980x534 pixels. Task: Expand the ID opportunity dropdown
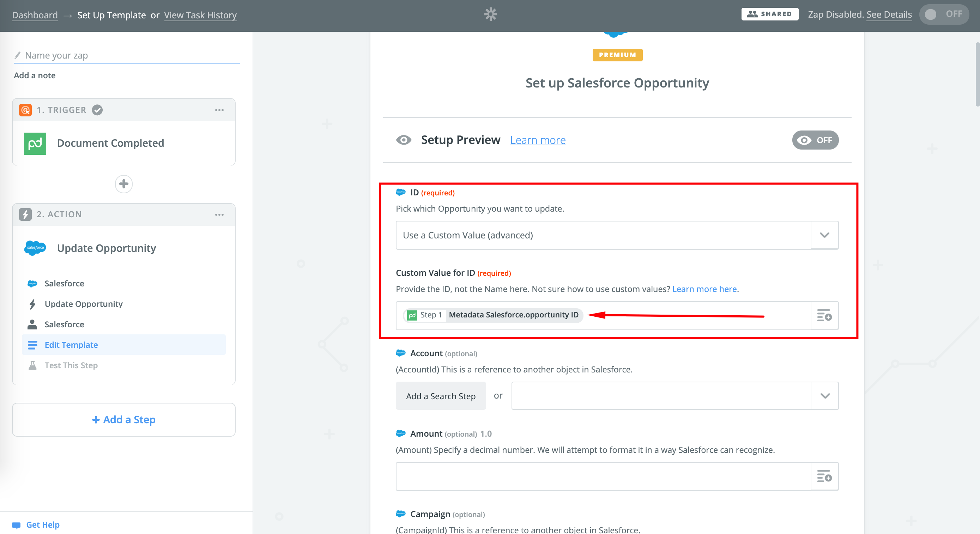[824, 235]
